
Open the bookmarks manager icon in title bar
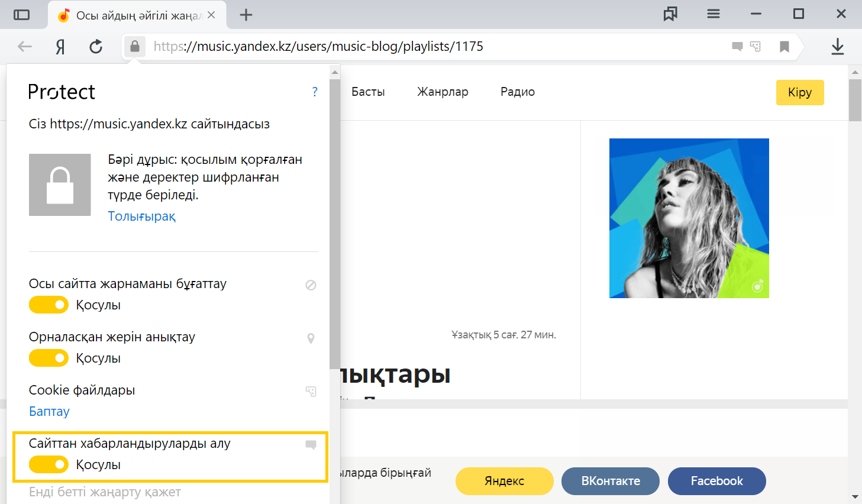(x=670, y=14)
